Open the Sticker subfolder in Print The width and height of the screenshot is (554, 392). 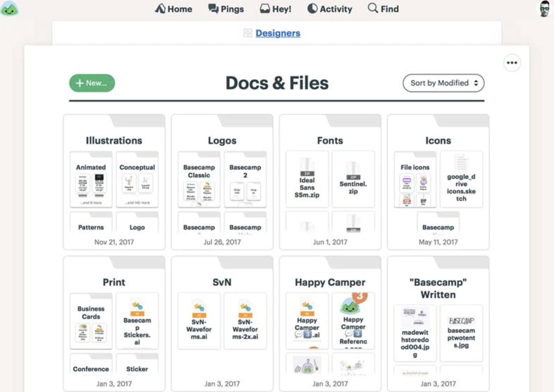click(137, 365)
